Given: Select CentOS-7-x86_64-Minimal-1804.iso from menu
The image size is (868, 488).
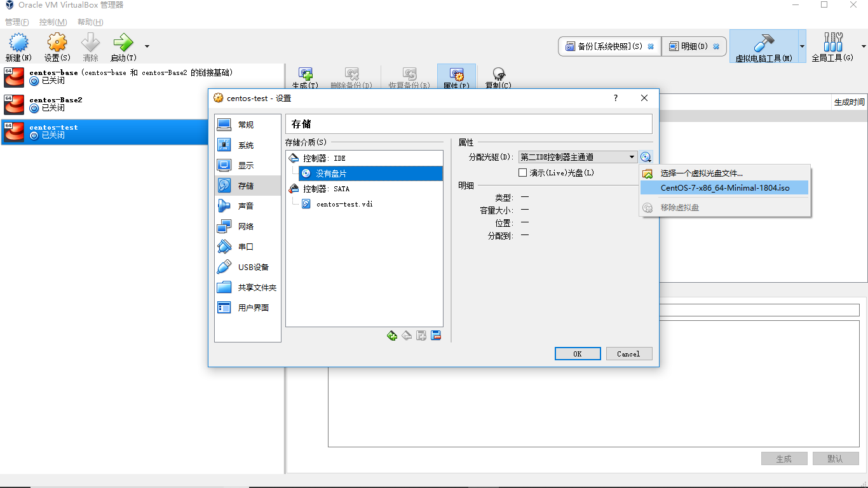Looking at the screenshot, I should coord(724,187).
